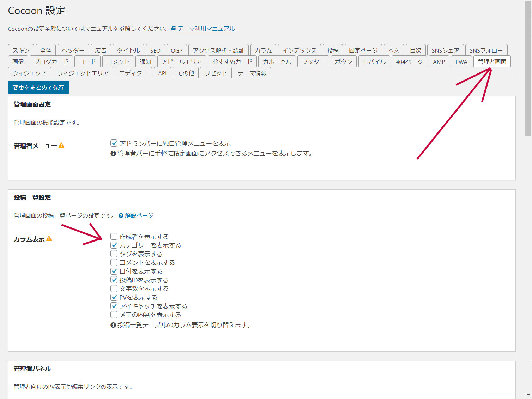Switch to the 全体 tab
Viewport: 532px width, 399px height.
pos(46,50)
